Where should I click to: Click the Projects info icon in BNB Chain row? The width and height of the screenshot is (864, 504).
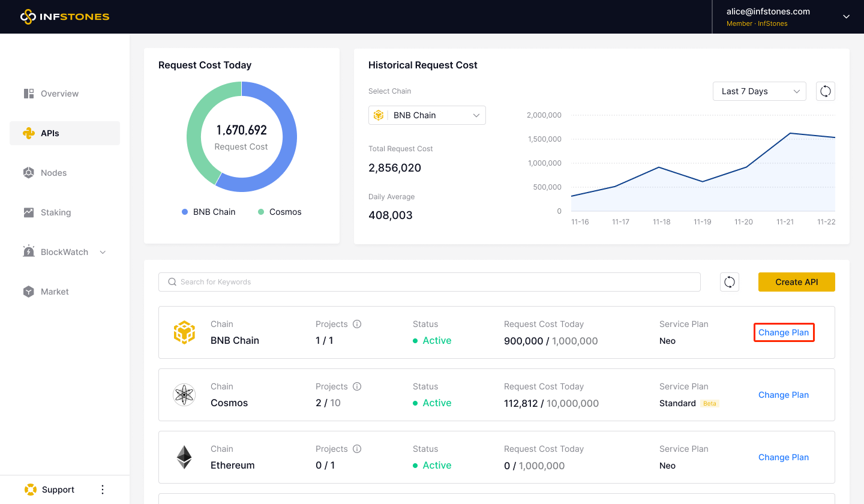[357, 324]
